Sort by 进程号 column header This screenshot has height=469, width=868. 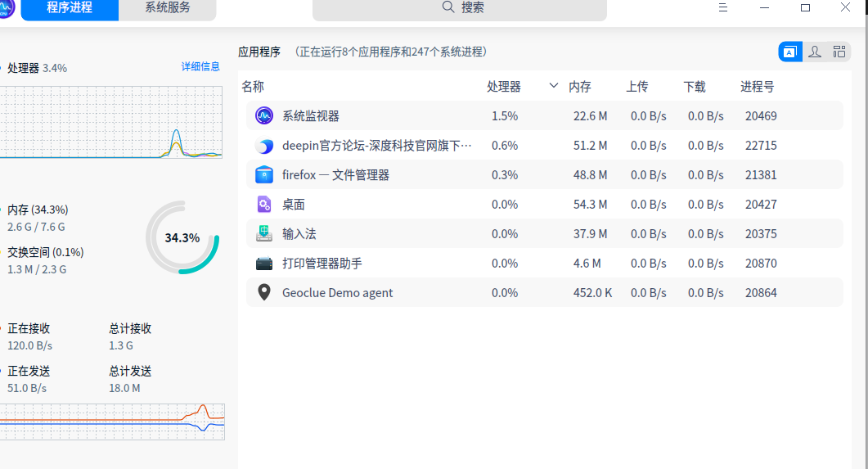[x=758, y=87]
